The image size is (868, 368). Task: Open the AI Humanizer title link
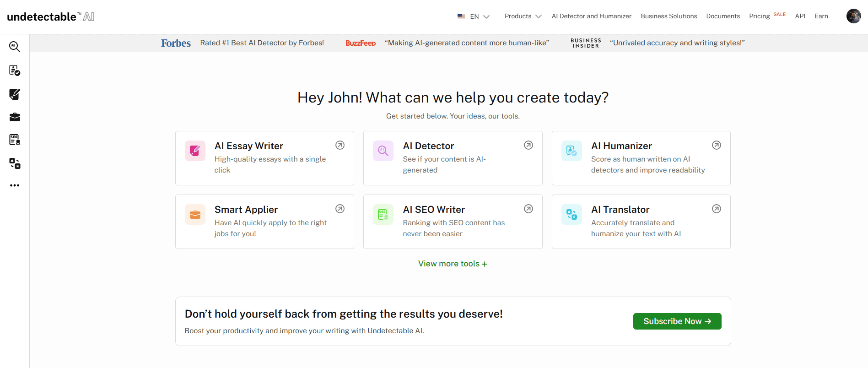(x=621, y=146)
